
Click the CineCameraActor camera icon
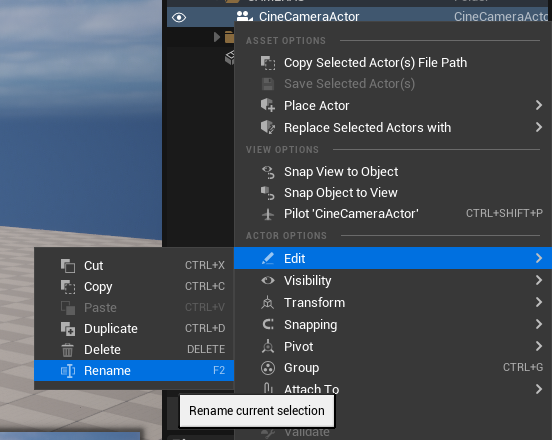tap(244, 16)
